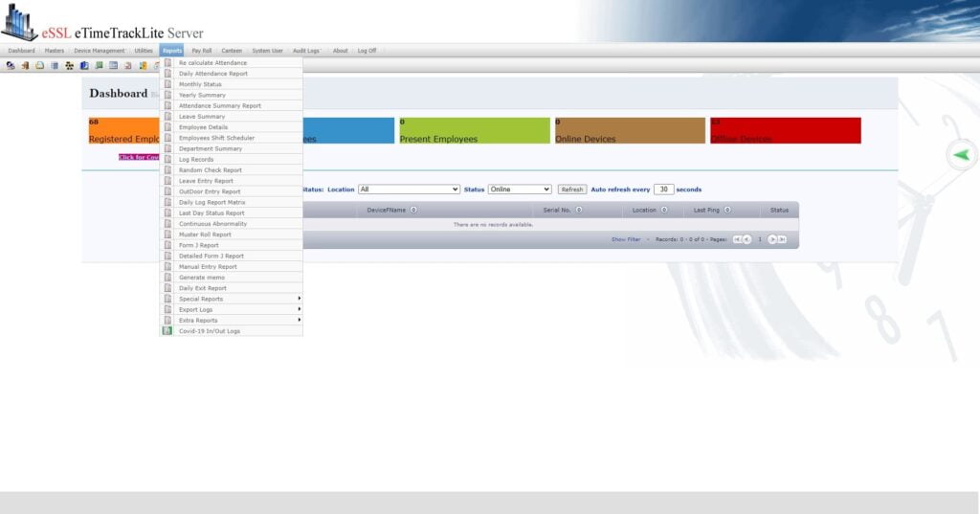Open the Device Management menu
The width and height of the screenshot is (980, 514).
tap(100, 51)
